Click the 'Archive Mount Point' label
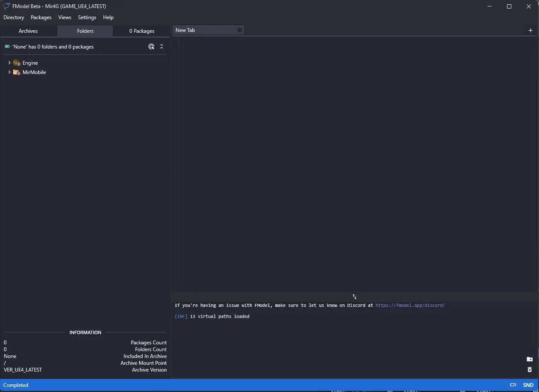The width and height of the screenshot is (539, 392). tap(144, 363)
